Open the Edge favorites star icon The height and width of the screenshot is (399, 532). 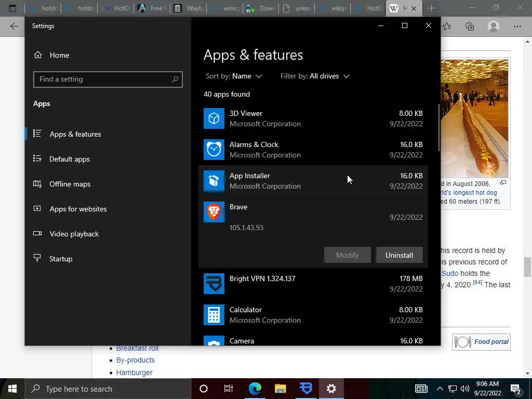click(x=447, y=26)
